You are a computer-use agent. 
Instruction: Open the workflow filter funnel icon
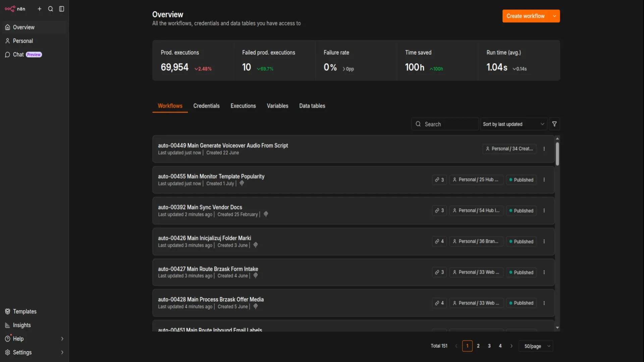(x=554, y=124)
